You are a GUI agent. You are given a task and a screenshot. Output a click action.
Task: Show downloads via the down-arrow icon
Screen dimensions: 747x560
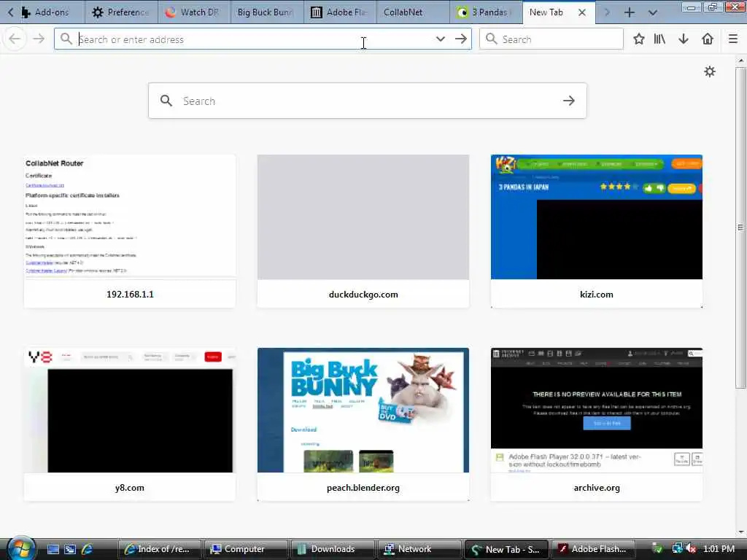click(x=684, y=39)
